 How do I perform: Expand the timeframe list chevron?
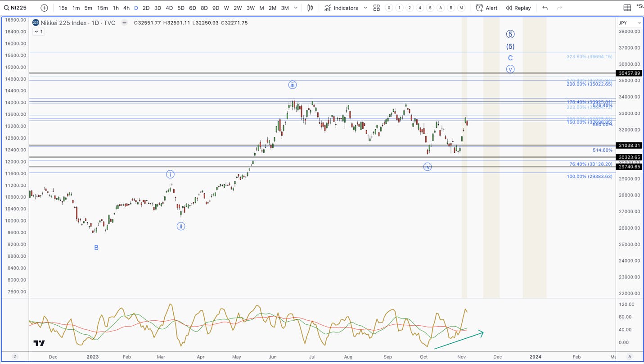(x=296, y=8)
